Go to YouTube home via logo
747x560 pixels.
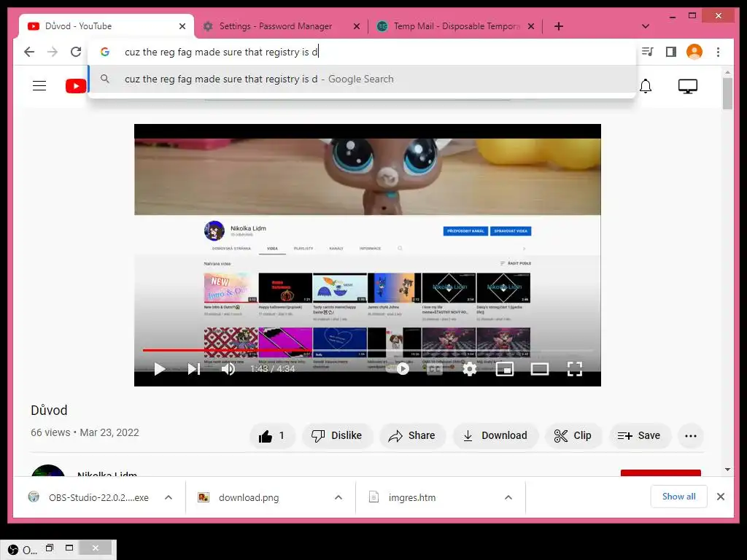[76, 86]
